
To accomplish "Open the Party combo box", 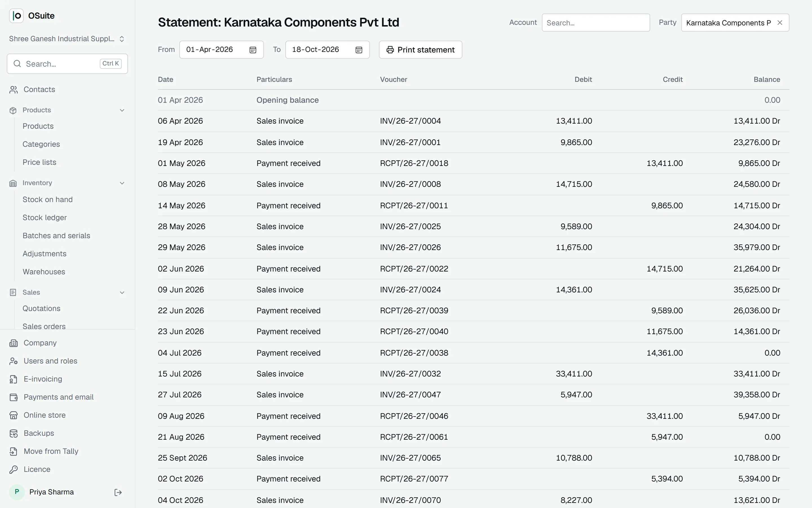I will tap(735, 23).
